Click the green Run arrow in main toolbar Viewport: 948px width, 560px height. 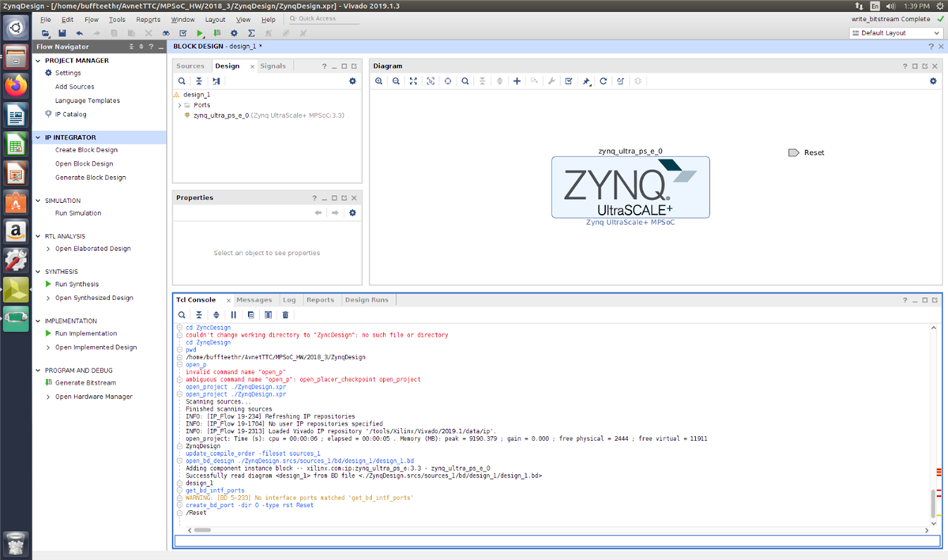200,33
